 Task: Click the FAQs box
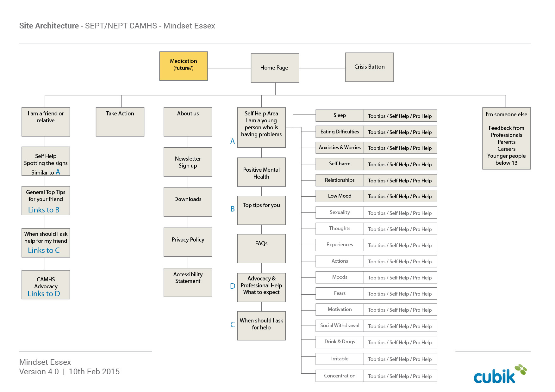coord(261,248)
